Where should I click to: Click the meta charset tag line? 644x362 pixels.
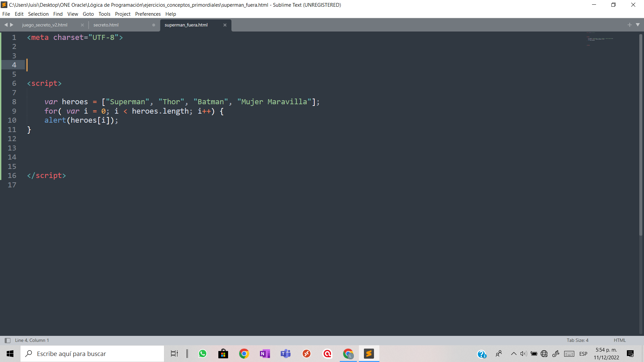75,38
